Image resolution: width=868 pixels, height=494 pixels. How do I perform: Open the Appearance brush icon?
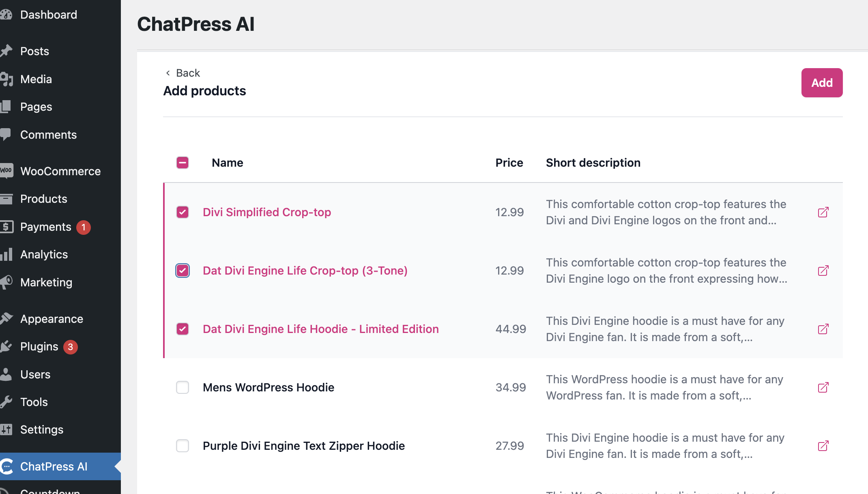[x=6, y=318]
